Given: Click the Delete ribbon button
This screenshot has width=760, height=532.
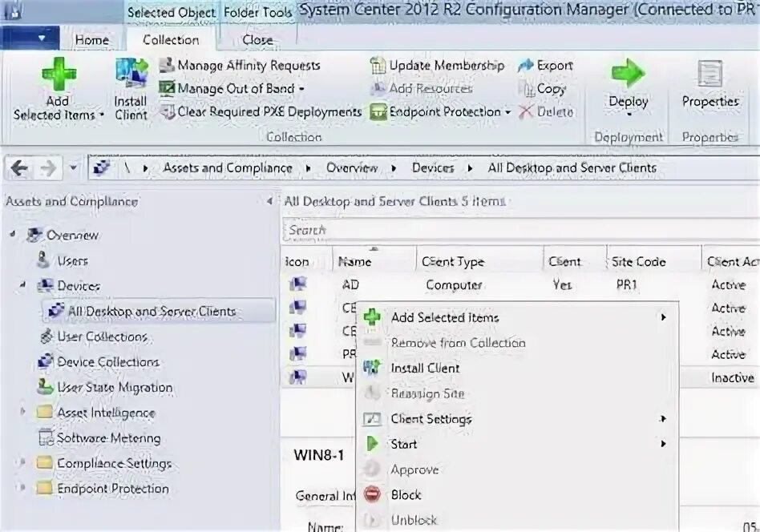Looking at the screenshot, I should click(546, 112).
